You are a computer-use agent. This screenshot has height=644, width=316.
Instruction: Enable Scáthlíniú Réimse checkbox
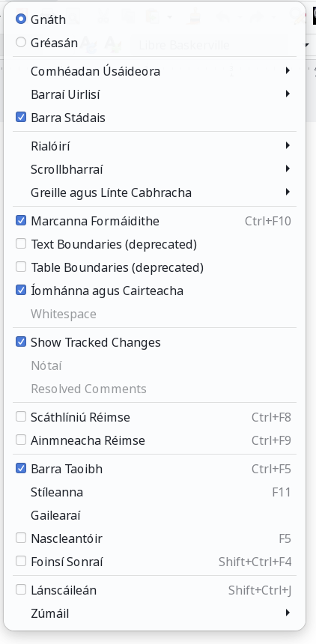(x=21, y=417)
